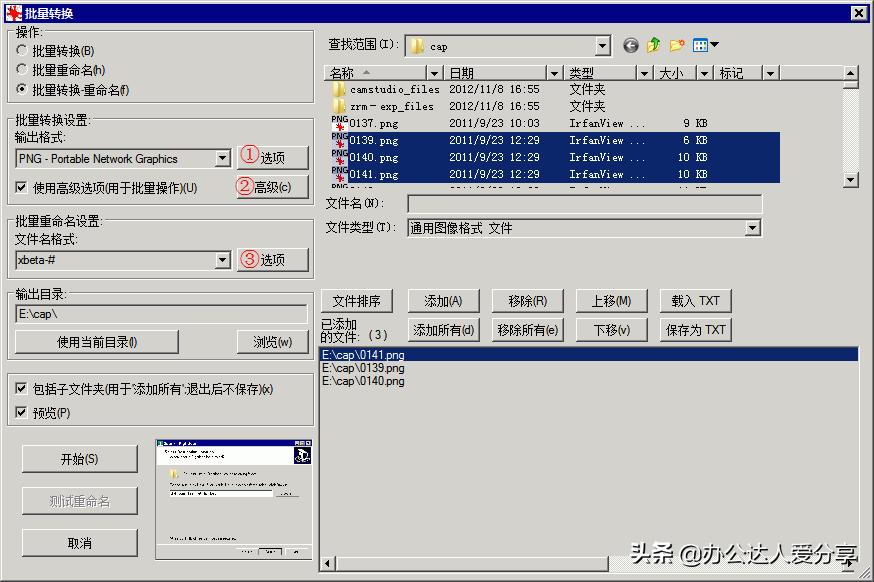Click the PNG icon beside 0139.png
The height and width of the screenshot is (582, 874).
pos(339,140)
